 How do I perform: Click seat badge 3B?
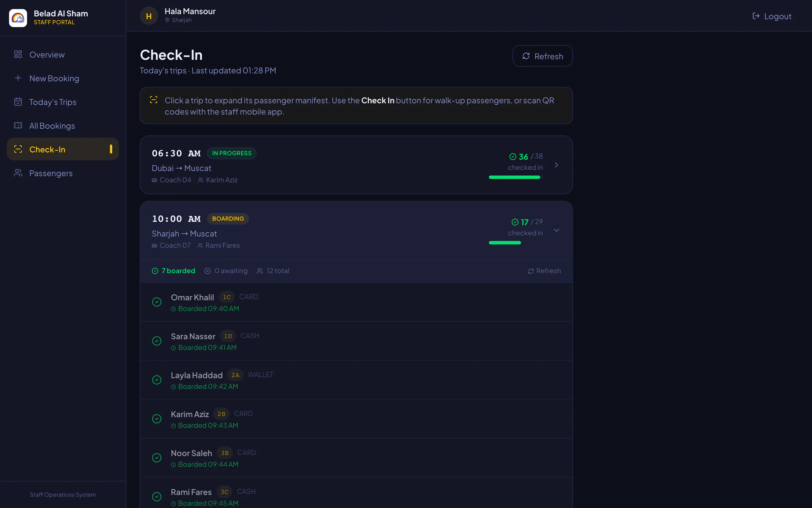(x=225, y=453)
